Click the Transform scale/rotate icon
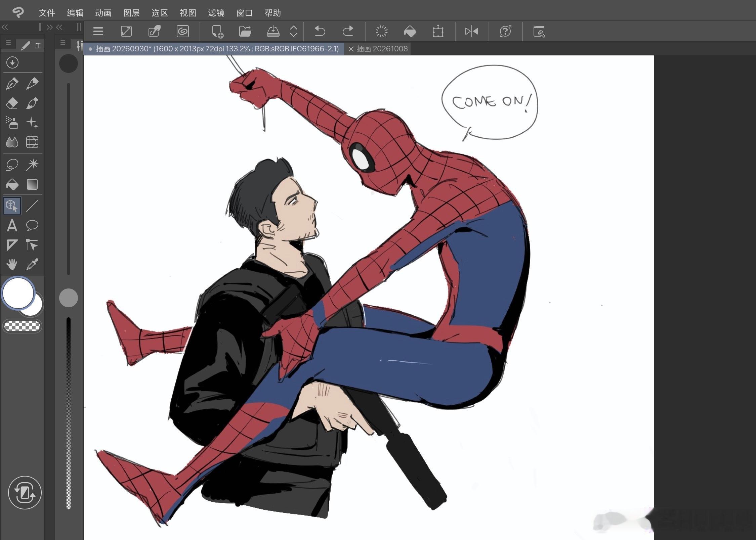756x540 pixels. 438,32
